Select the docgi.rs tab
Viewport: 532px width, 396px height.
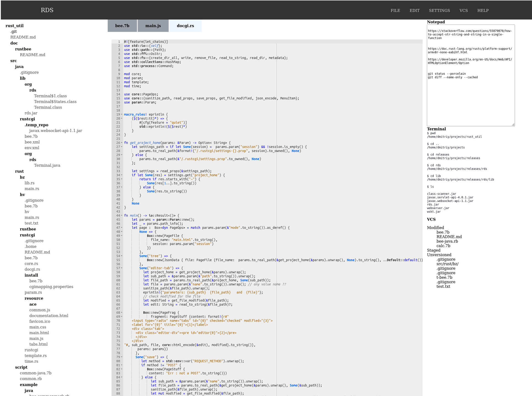tap(185, 26)
